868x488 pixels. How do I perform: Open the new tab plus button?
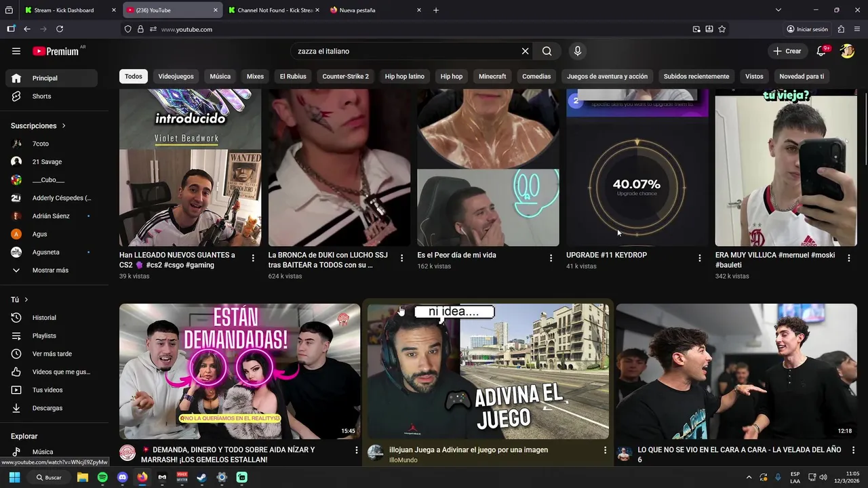pos(436,10)
